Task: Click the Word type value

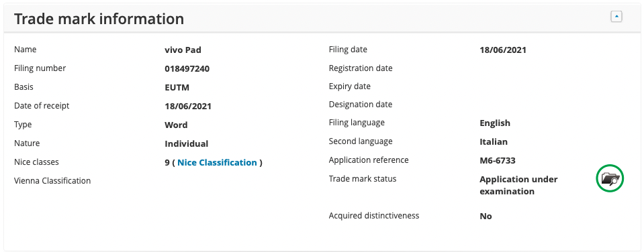Action: [x=176, y=125]
